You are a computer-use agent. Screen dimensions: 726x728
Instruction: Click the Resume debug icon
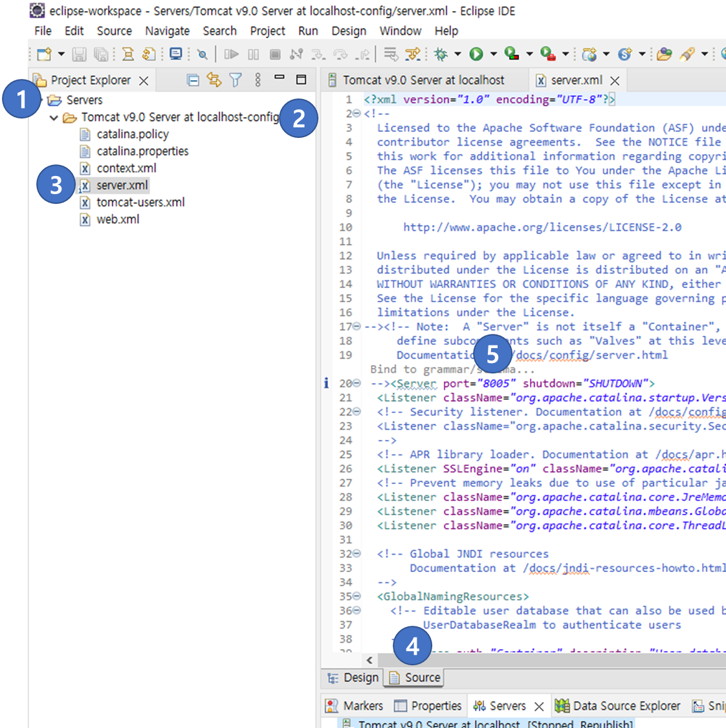(x=231, y=54)
